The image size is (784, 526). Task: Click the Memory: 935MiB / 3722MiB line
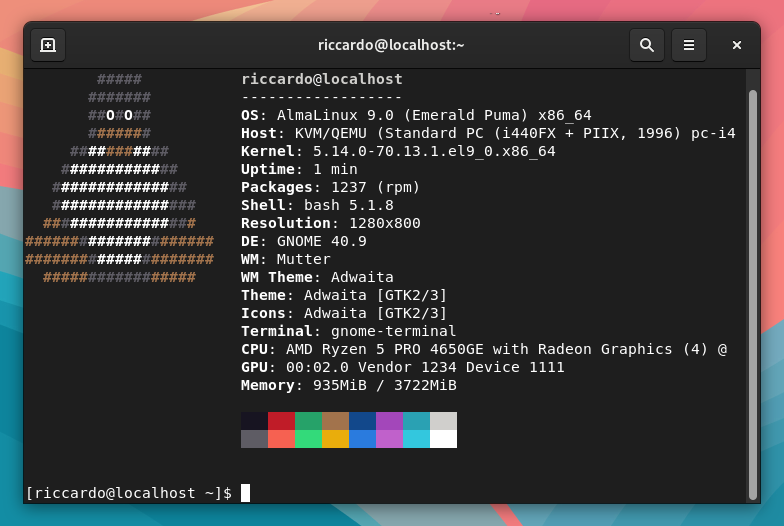[348, 386]
